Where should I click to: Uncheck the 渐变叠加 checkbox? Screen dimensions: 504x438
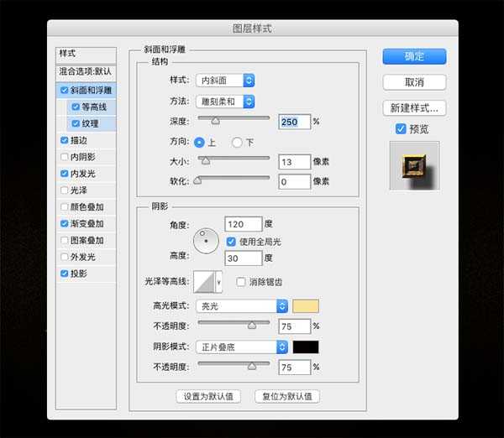[65, 224]
